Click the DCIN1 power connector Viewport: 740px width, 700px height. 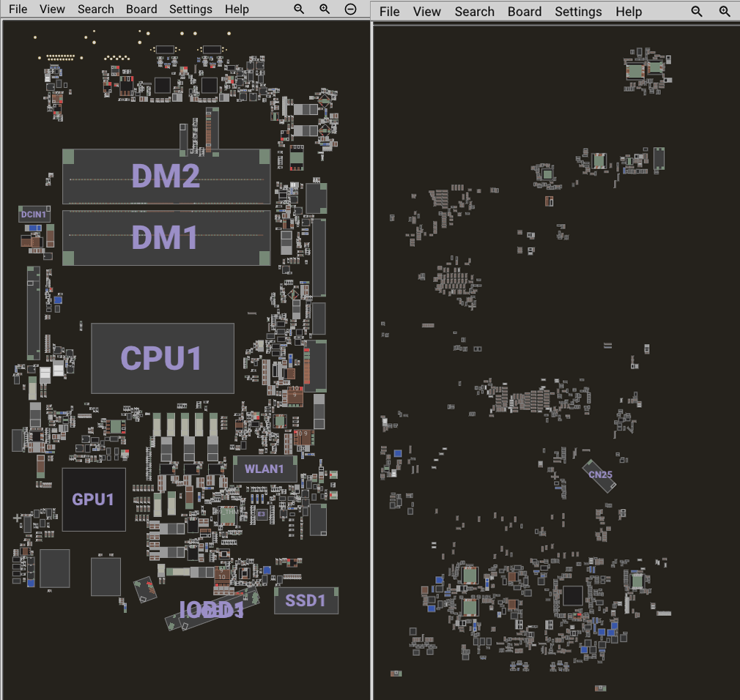(x=34, y=215)
